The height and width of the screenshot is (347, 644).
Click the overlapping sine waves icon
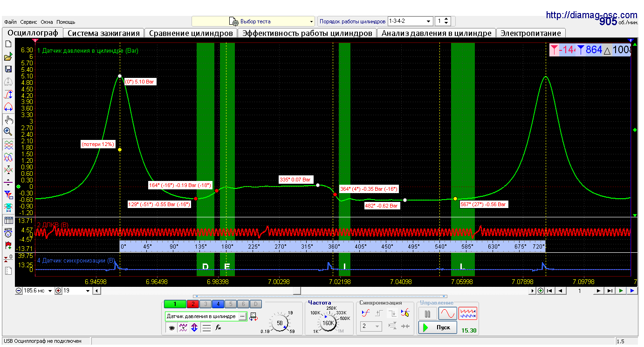pos(8,157)
